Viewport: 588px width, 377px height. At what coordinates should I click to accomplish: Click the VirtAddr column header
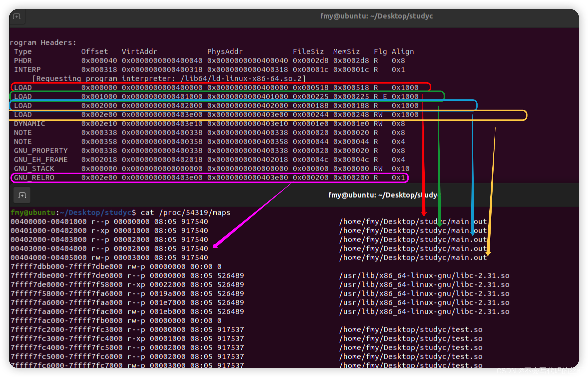139,52
